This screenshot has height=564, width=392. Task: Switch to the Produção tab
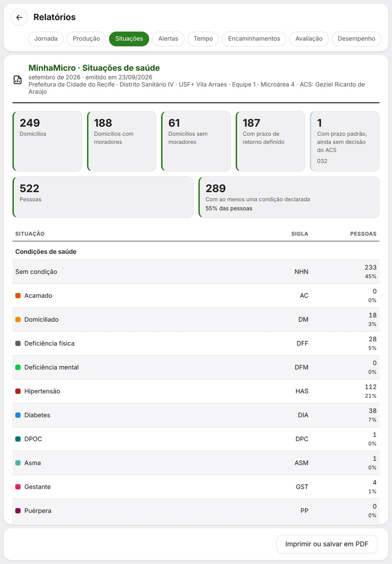(x=87, y=39)
